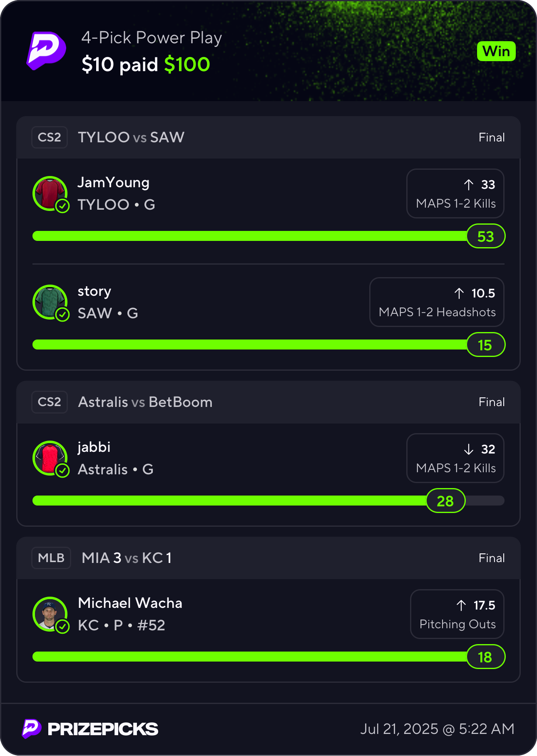Click the 53 result bubble on JamYoung's bar
The image size is (537, 756).
tap(486, 236)
